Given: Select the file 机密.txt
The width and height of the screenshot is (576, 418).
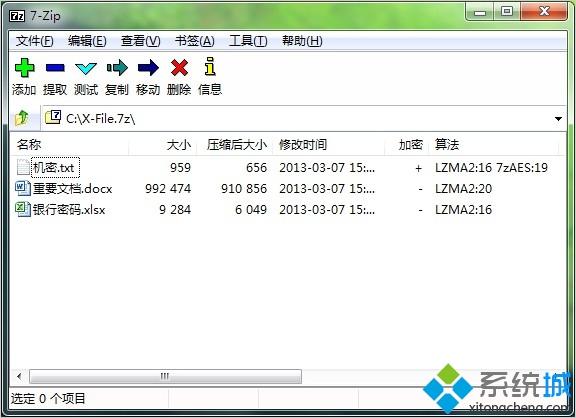Looking at the screenshot, I should (55, 168).
